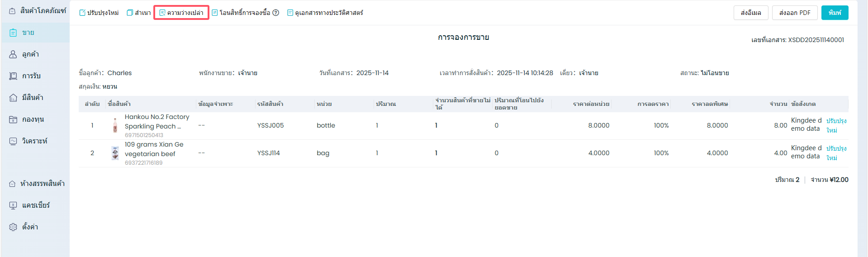The width and height of the screenshot is (868, 257).
Task: Open the ลูกค้า customer sidebar icon
Action: [x=13, y=54]
